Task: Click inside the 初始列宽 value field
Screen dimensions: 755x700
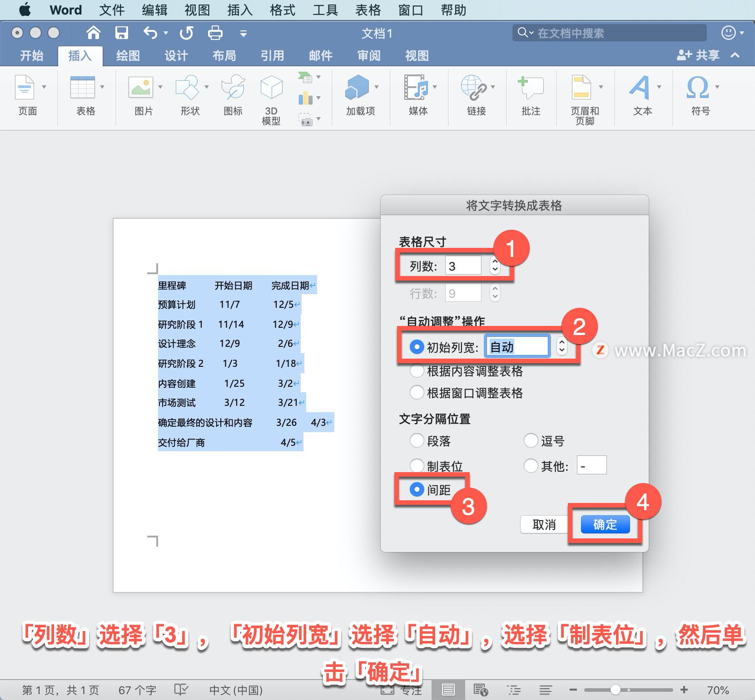Action: point(517,346)
